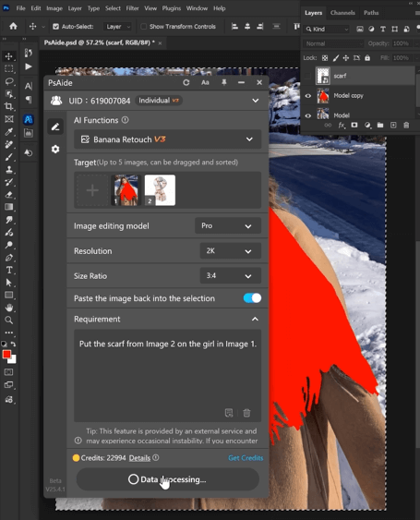
Task: Enable Show Transform Controls checkbox
Action: tap(143, 27)
